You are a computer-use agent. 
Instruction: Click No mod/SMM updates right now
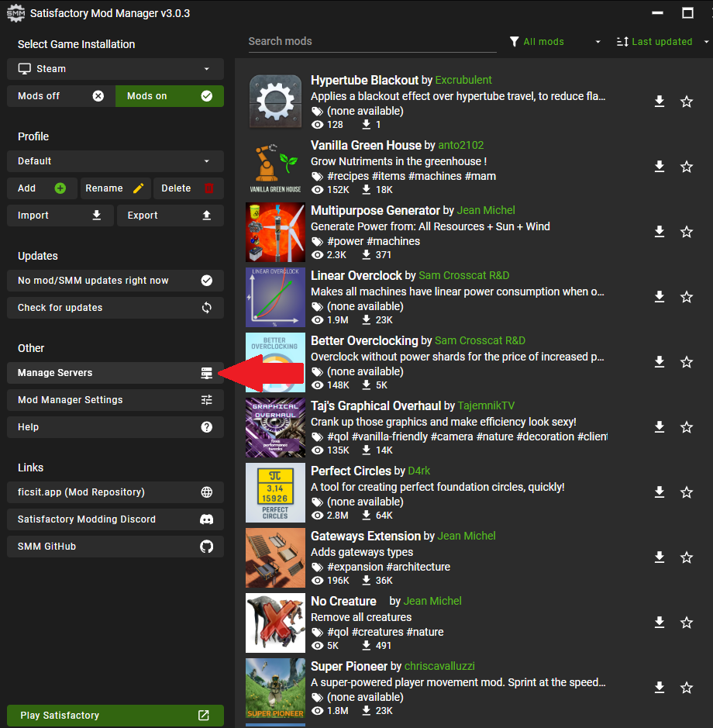115,281
